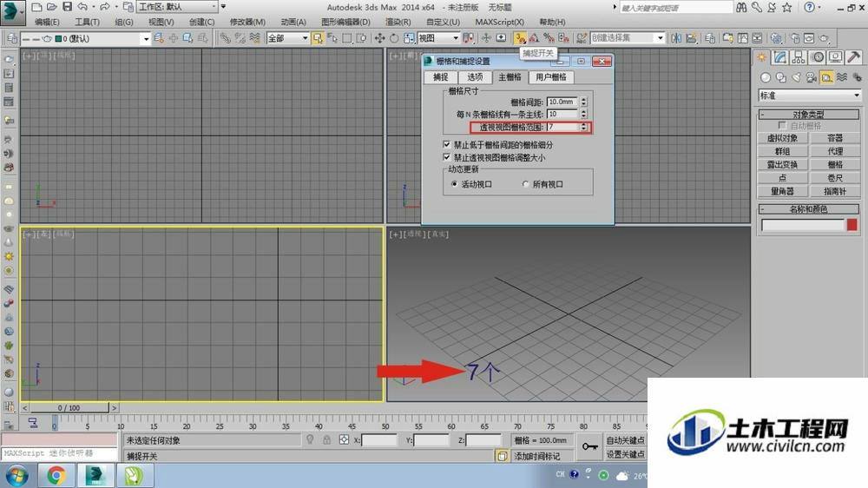Screen dimensions: 868x488
Task: Open the Modify panel tab icon
Action: click(x=780, y=57)
